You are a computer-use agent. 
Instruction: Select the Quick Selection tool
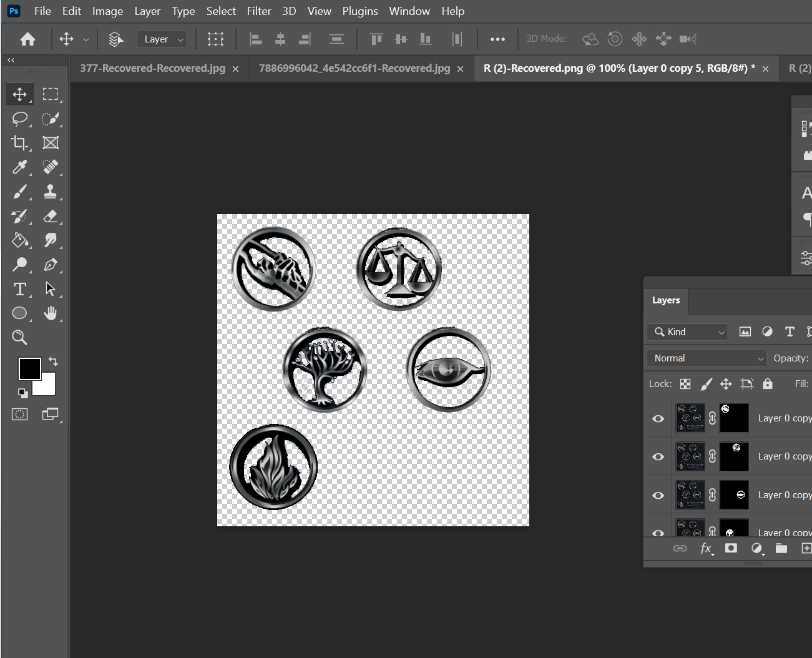point(51,119)
